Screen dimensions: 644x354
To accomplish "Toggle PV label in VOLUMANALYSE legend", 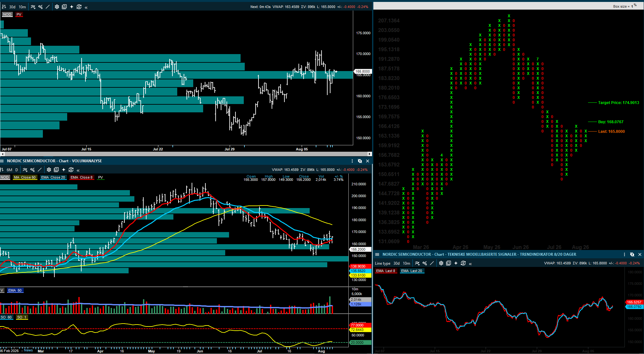I will coord(101,177).
